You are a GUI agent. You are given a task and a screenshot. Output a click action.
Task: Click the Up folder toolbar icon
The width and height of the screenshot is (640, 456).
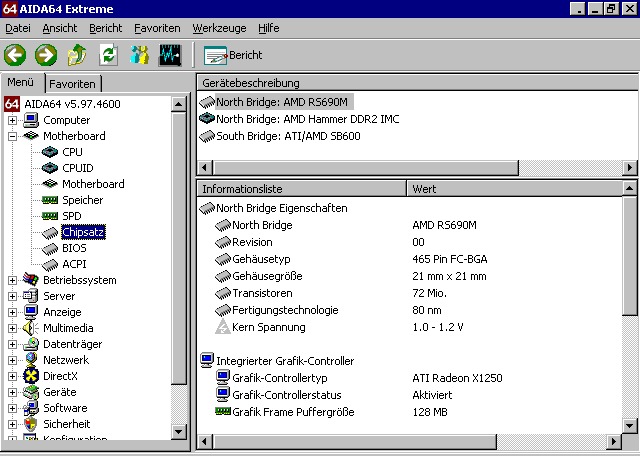77,55
